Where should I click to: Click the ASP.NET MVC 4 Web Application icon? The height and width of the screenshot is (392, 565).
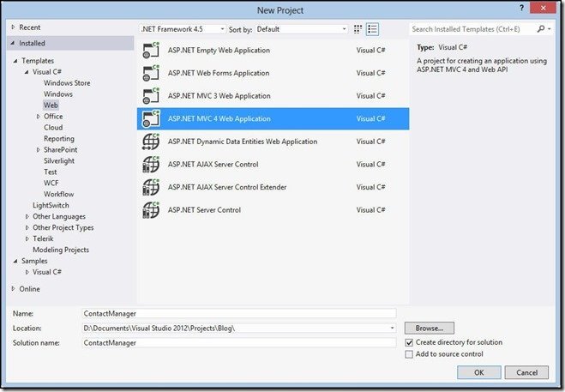(x=151, y=118)
